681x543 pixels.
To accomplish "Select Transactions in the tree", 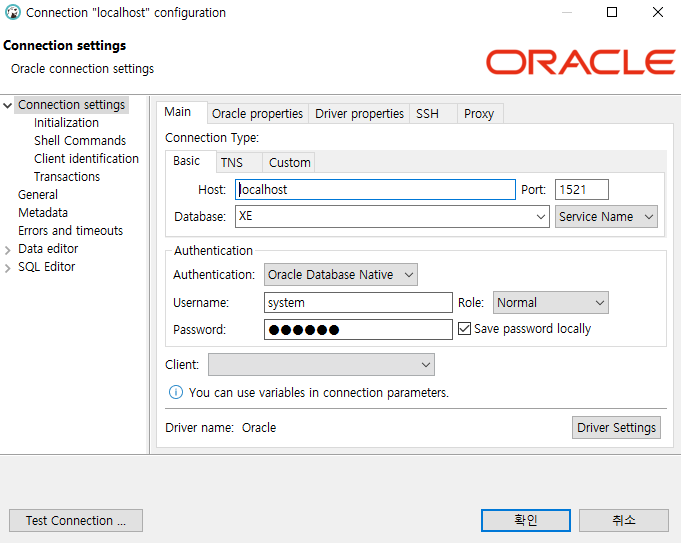I will 67,177.
